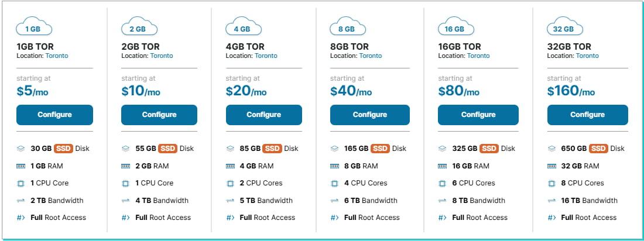Configure the 32GB TOR plan

pyautogui.click(x=587, y=115)
